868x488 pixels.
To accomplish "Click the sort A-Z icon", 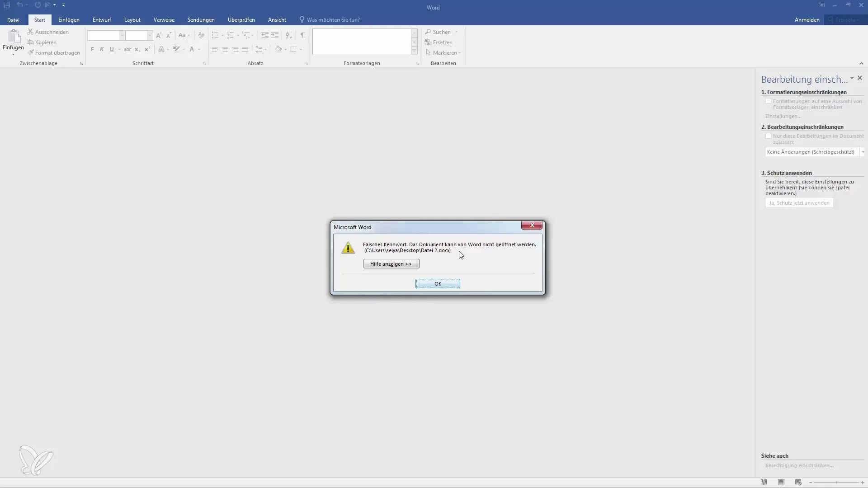I will point(289,35).
